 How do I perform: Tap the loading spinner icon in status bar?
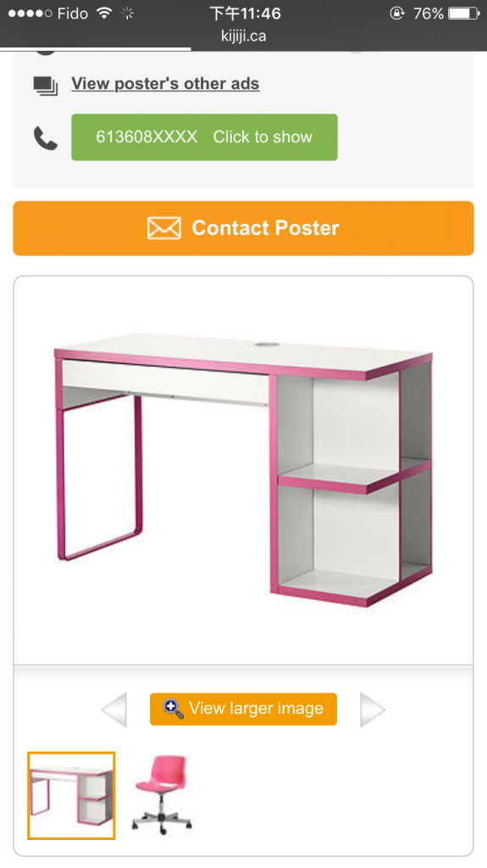pyautogui.click(x=127, y=14)
